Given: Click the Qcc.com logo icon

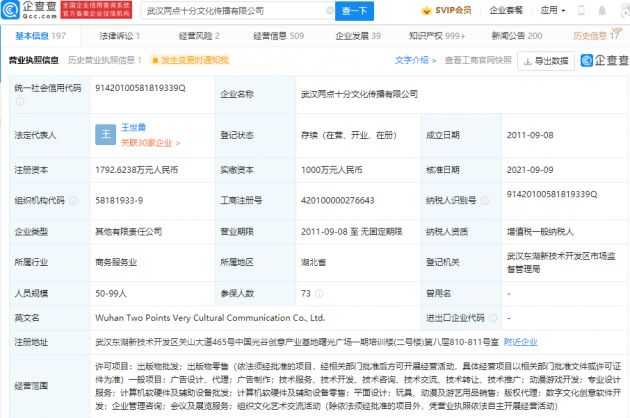Looking at the screenshot, I should pos(10,10).
